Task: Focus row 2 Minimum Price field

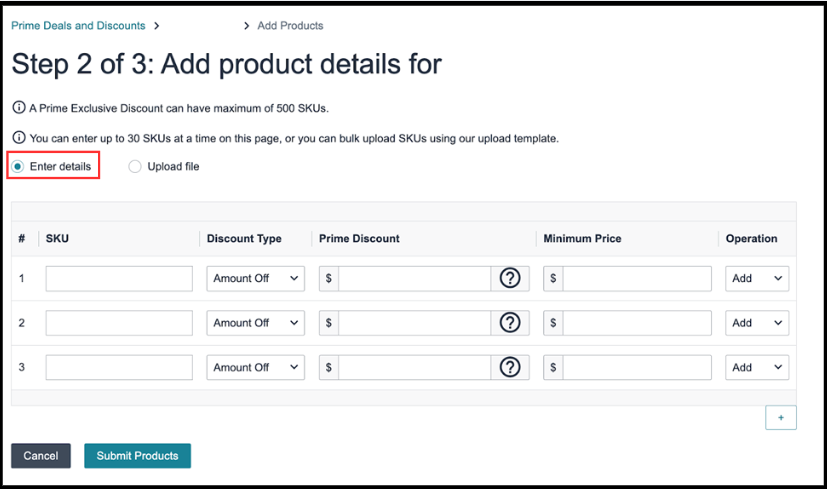Action: point(637,322)
